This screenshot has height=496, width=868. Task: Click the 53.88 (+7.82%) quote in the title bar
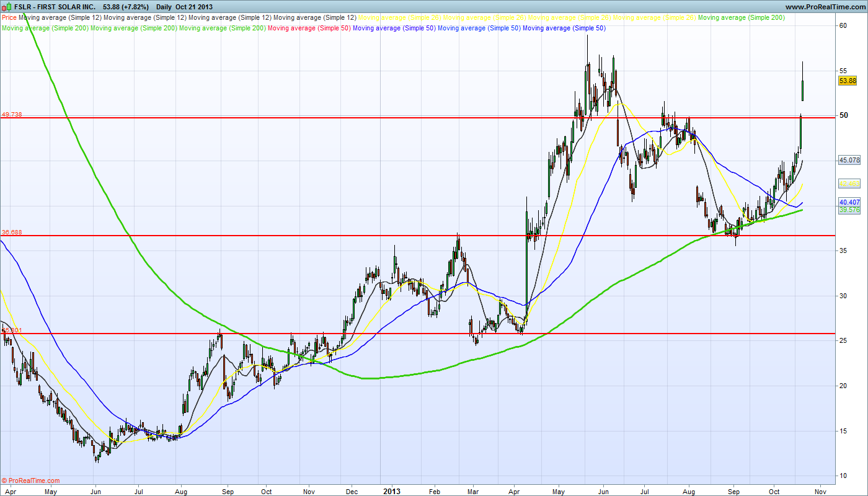point(126,7)
